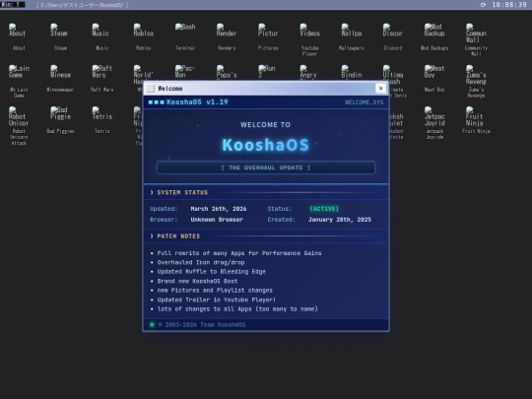Click the SYSTEM STATUS heading
Image resolution: width=532 pixels, height=399 pixels.
[x=182, y=193]
